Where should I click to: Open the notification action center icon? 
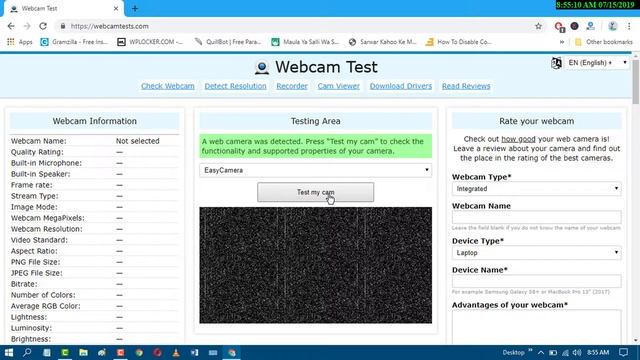pos(623,353)
